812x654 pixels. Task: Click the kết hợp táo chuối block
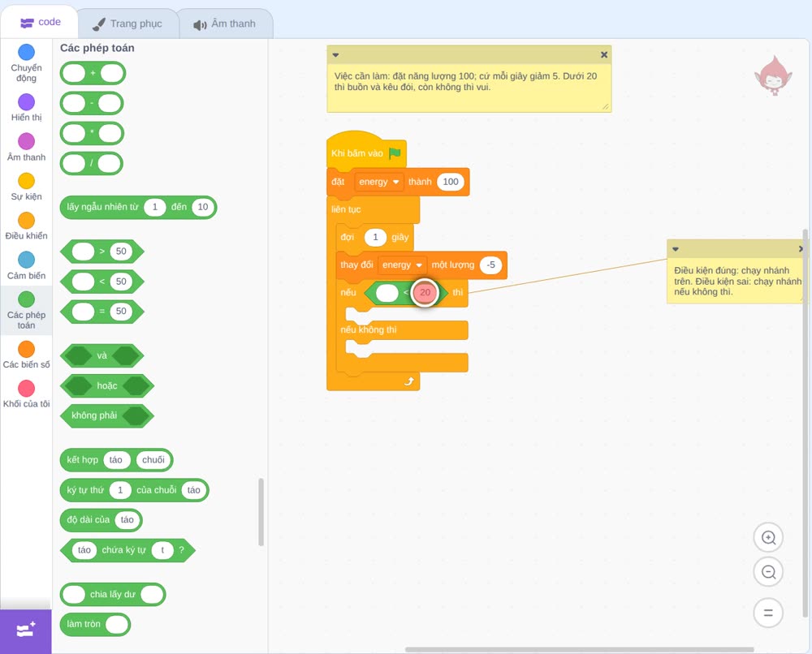[116, 460]
